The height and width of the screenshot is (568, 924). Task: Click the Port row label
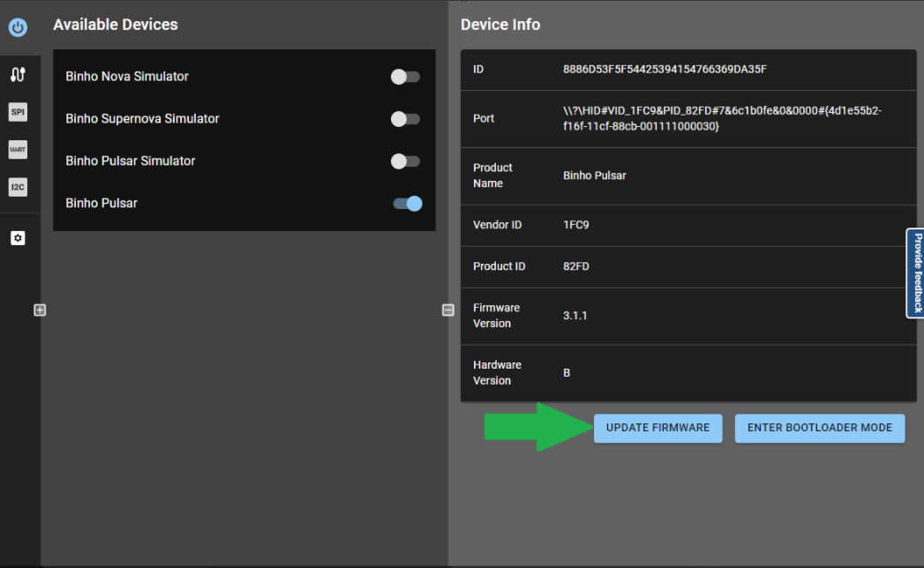(x=484, y=118)
